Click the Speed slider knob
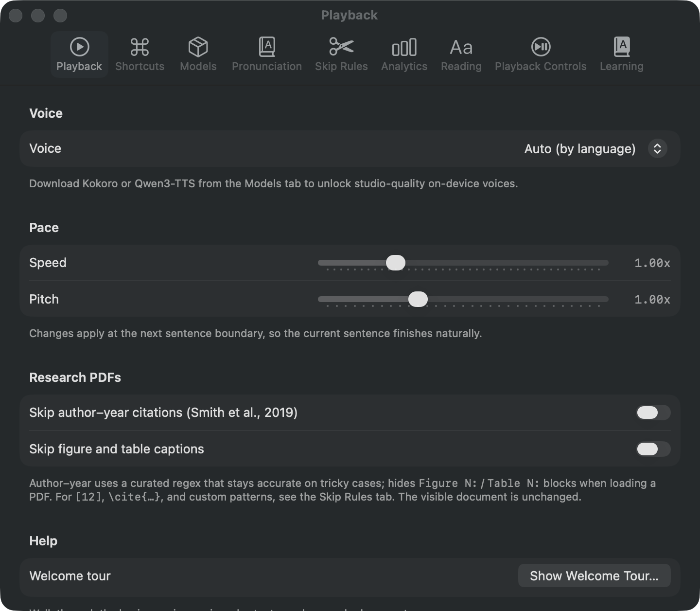The height and width of the screenshot is (611, 700). tap(396, 263)
